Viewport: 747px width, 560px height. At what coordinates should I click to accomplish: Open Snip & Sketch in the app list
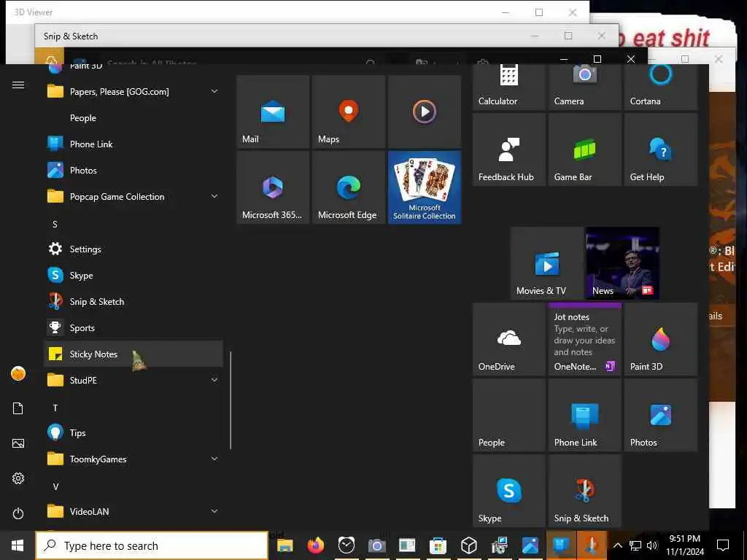(133, 301)
